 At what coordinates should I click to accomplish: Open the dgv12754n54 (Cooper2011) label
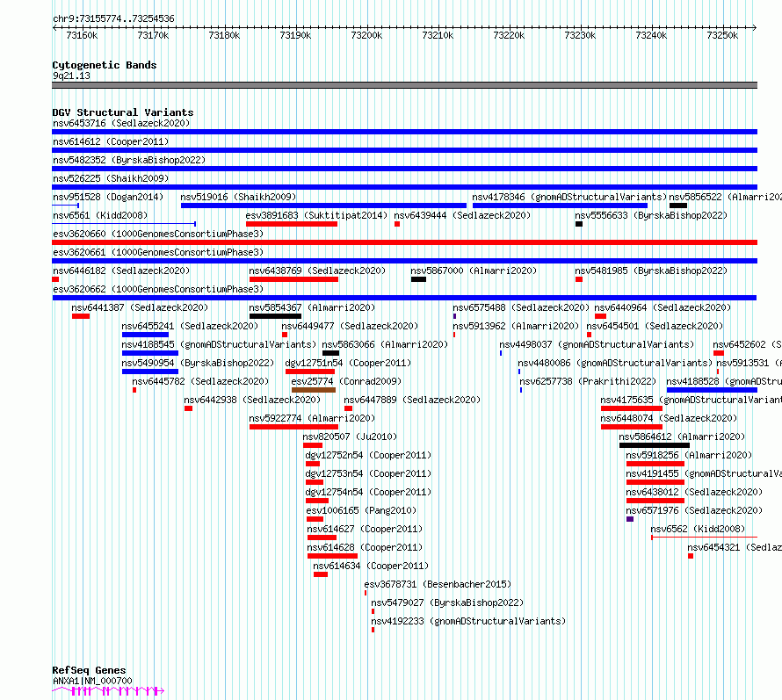point(368,492)
